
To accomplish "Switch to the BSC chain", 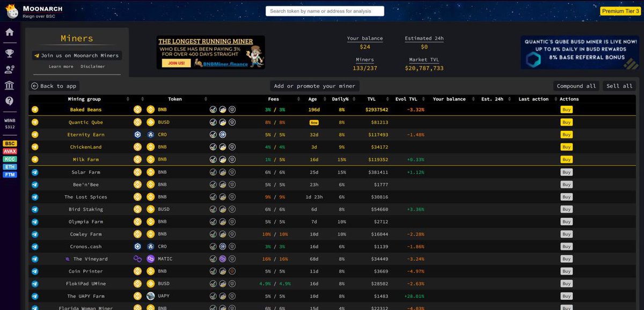I will pyautogui.click(x=10, y=144).
